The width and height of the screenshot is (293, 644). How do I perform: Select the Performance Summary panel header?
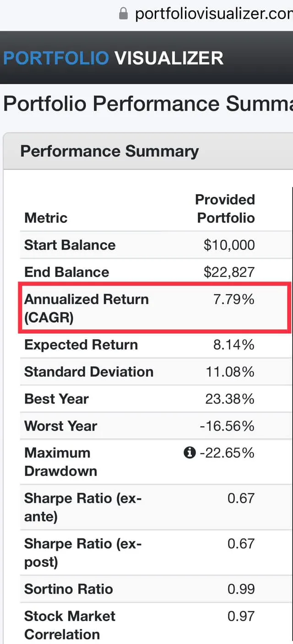(x=109, y=151)
